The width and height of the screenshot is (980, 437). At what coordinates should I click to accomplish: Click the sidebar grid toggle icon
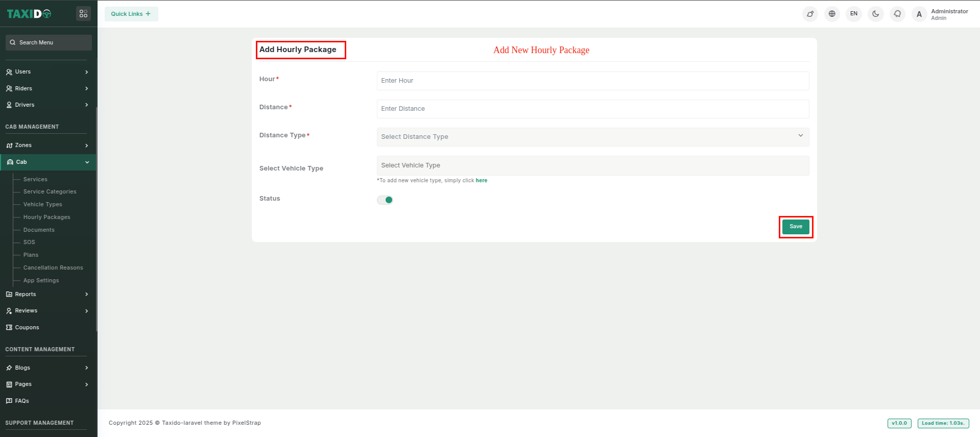(83, 14)
